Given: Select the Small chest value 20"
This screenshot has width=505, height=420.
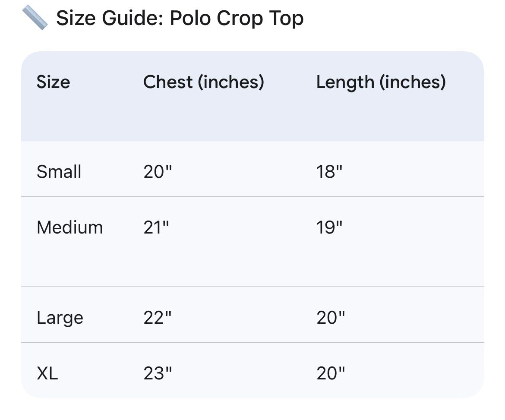Looking at the screenshot, I should pyautogui.click(x=158, y=171).
